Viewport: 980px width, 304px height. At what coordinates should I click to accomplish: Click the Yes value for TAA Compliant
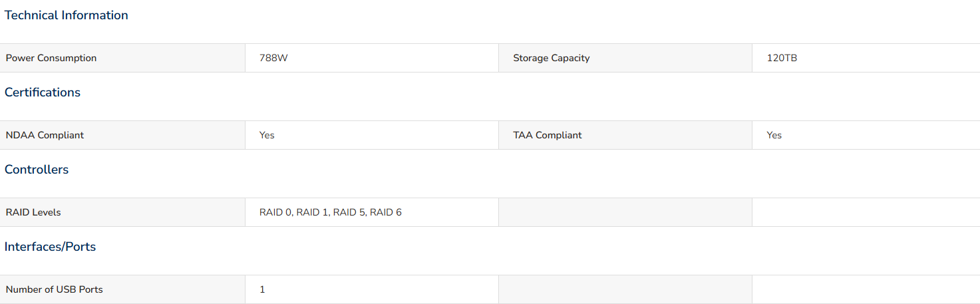tap(774, 135)
